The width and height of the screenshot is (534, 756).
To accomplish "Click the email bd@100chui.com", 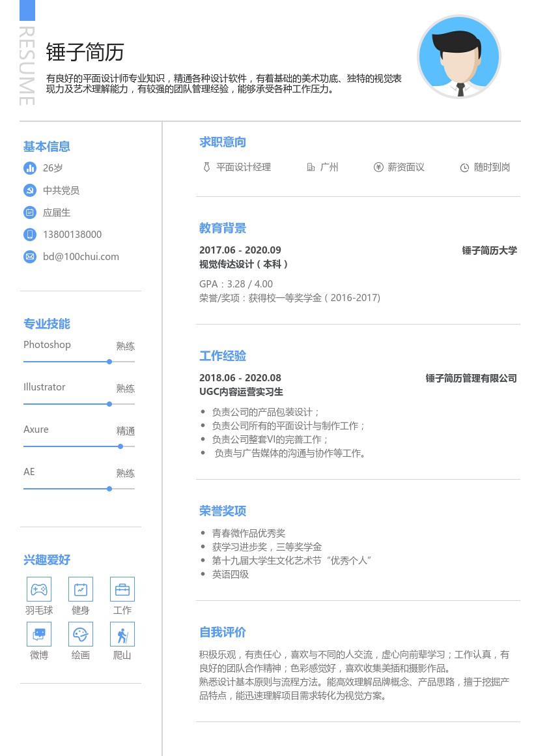I will tap(81, 257).
